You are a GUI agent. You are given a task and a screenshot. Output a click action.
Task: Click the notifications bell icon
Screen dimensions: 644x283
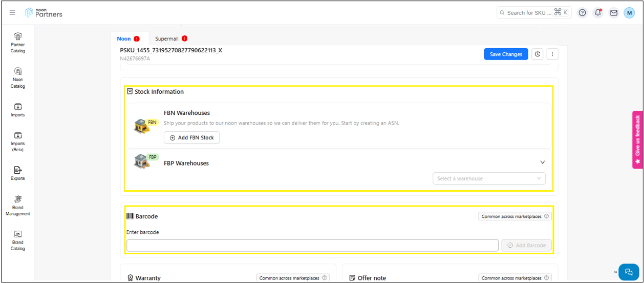tap(598, 13)
